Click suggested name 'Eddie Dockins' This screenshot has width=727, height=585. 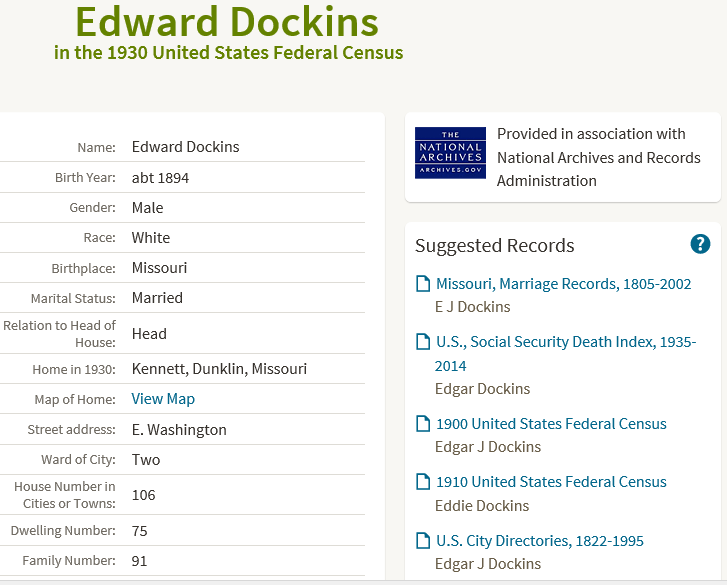point(482,506)
